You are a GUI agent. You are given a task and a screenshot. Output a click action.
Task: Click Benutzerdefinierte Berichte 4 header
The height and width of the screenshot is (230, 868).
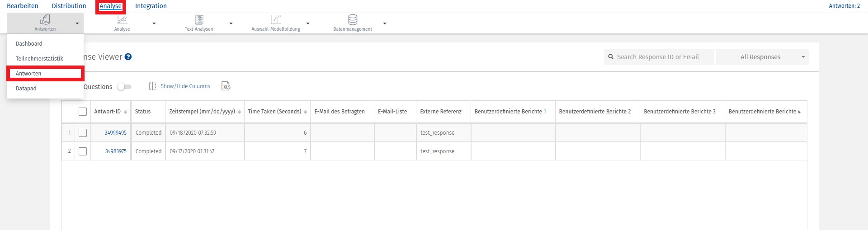[x=764, y=112]
